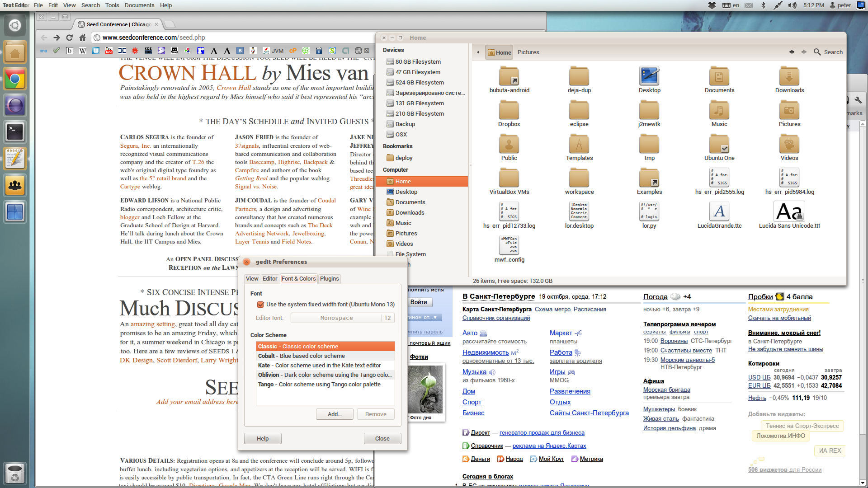Open the workspace switcher in dock
The width and height of the screenshot is (868, 488).
coord(15,211)
